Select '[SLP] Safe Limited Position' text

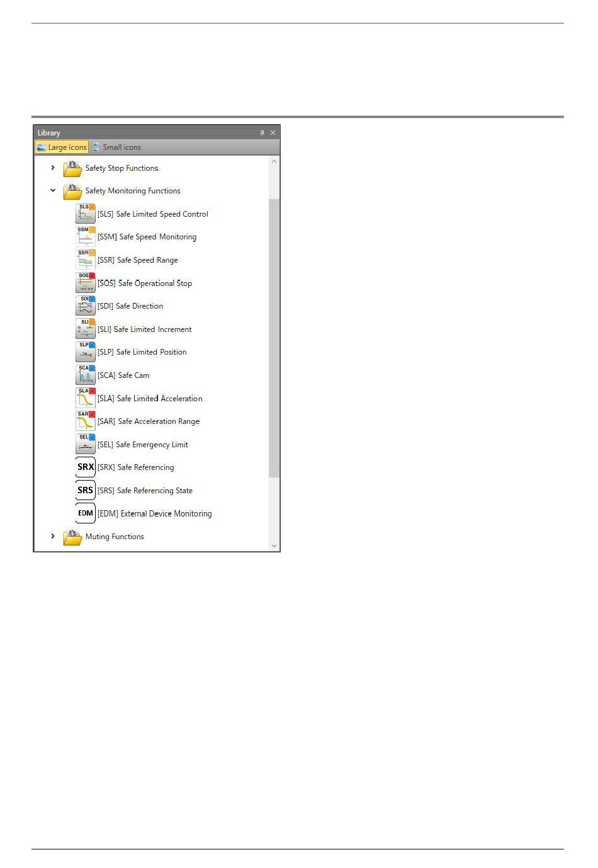[x=142, y=352]
